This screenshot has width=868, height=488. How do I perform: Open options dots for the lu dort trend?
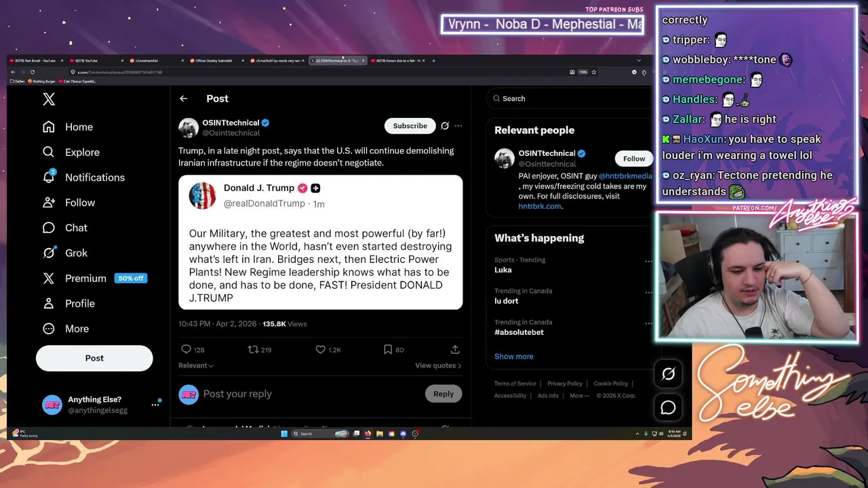pyautogui.click(x=648, y=293)
